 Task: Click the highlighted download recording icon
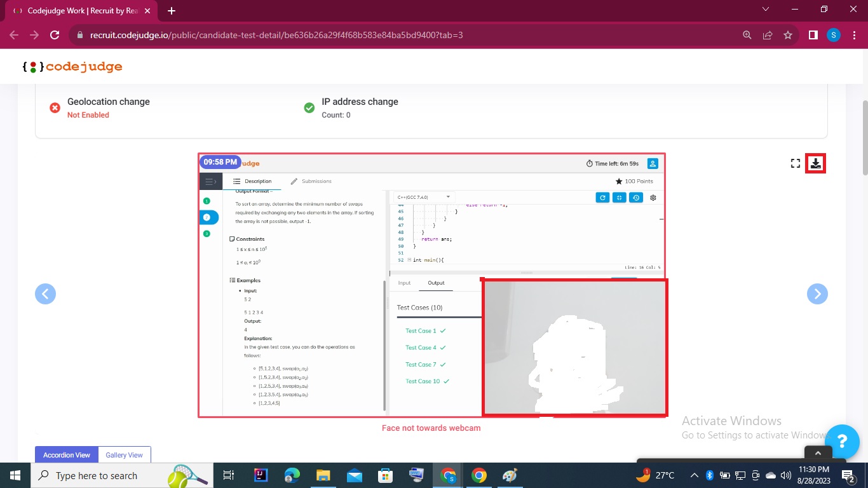tap(816, 163)
